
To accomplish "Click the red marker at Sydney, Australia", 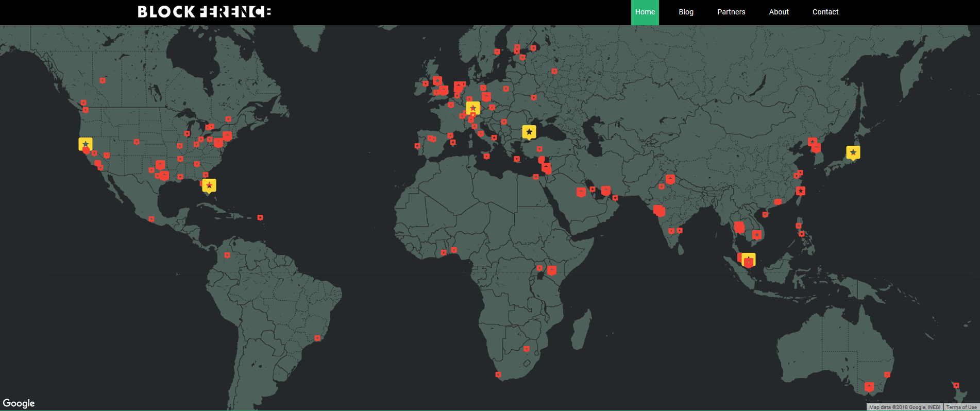I will pos(887,374).
